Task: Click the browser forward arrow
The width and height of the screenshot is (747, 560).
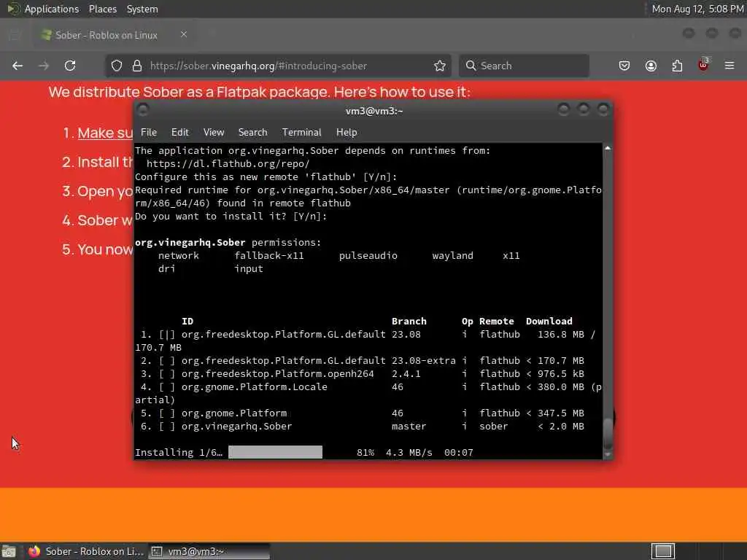Action: click(44, 66)
